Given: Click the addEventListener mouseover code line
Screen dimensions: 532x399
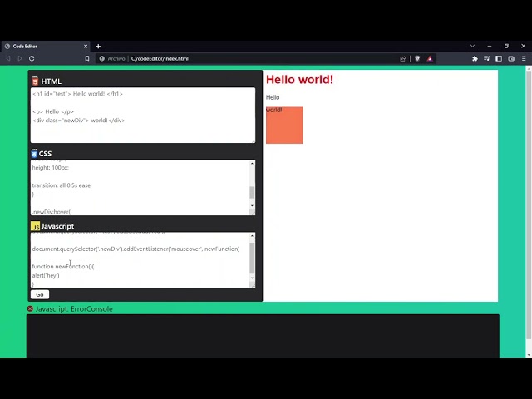Looking at the screenshot, I should pos(135,249).
